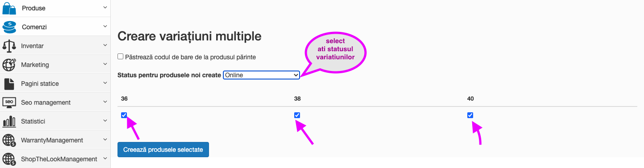Open the Seo management menu label
Viewport: 644px width, 168px height.
[x=46, y=102]
